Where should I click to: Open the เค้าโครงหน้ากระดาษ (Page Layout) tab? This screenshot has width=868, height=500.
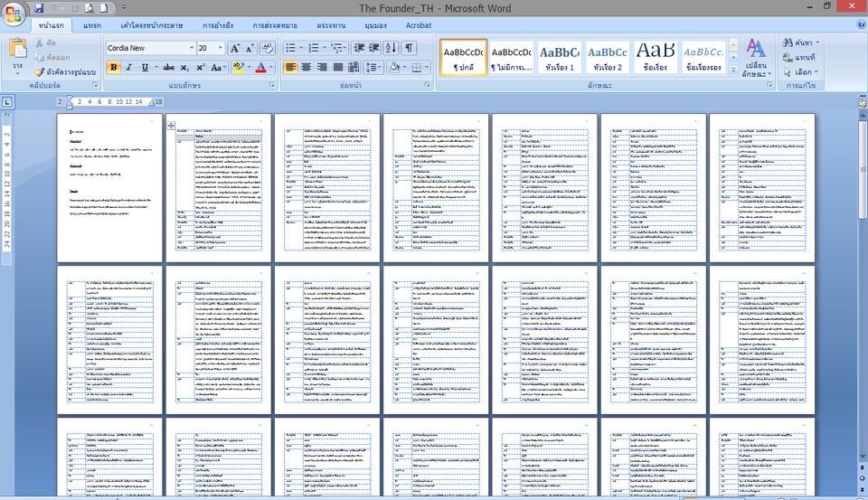[152, 25]
